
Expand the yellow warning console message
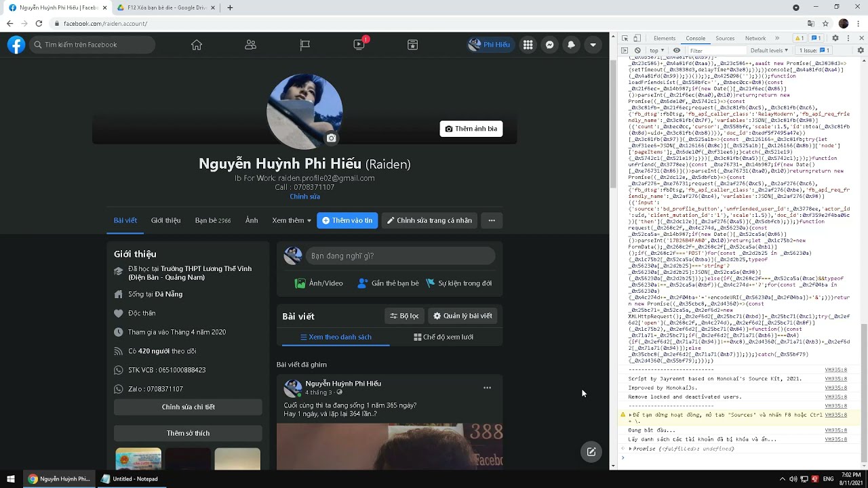coord(630,414)
